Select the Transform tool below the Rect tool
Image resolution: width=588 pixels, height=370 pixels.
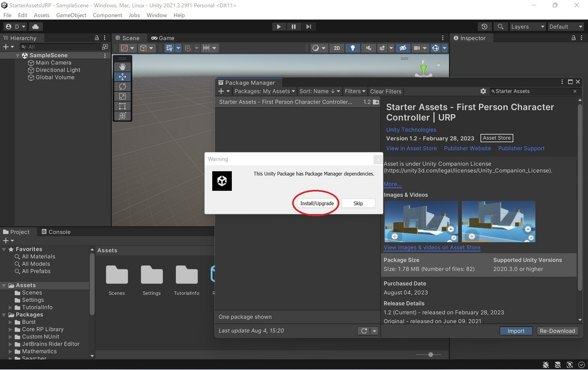pos(122,116)
